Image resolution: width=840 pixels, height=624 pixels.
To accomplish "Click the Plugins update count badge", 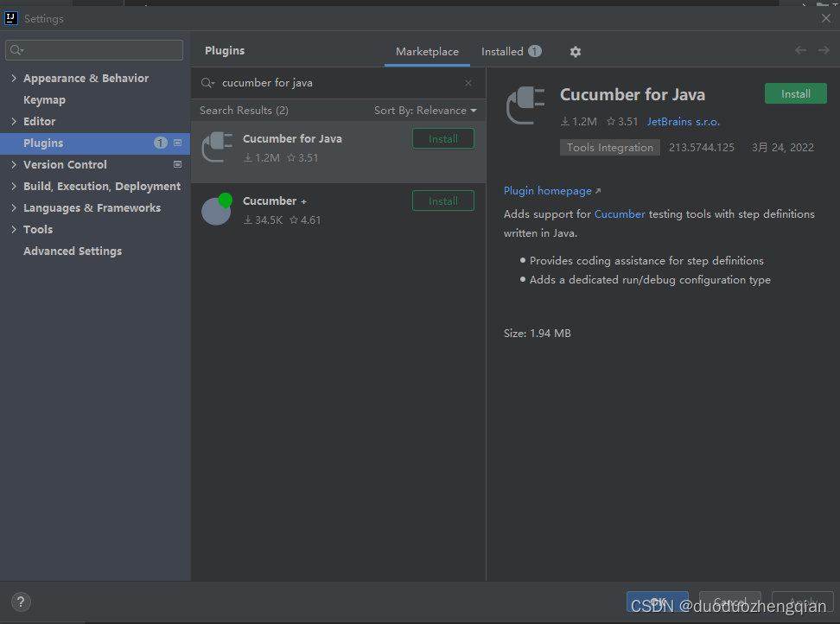I will point(160,143).
